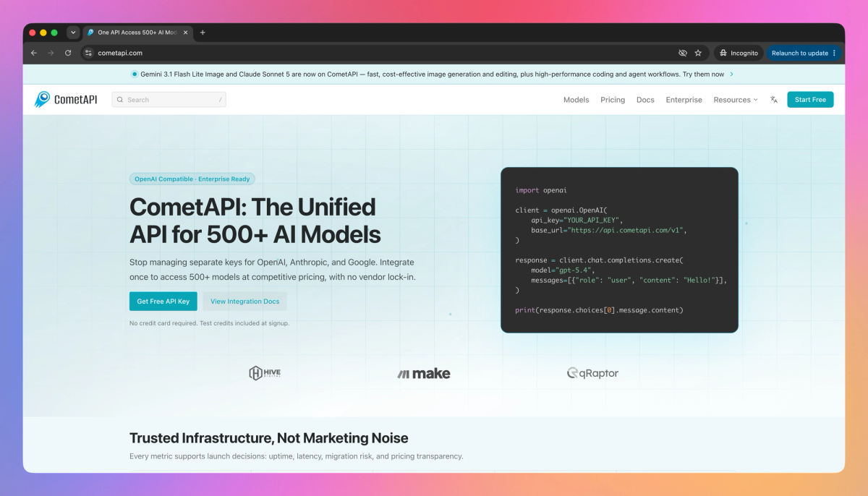Click the Stop managing separate keys paragraph
Viewport: 868px width, 496px height.
pos(273,270)
